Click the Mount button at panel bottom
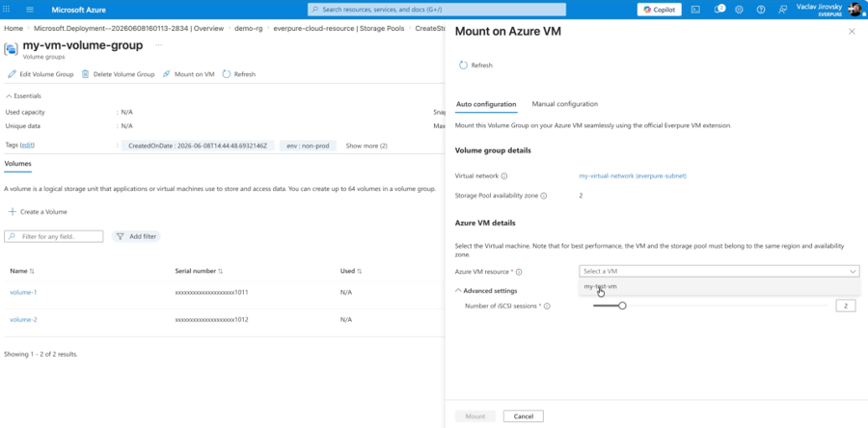 [475, 416]
